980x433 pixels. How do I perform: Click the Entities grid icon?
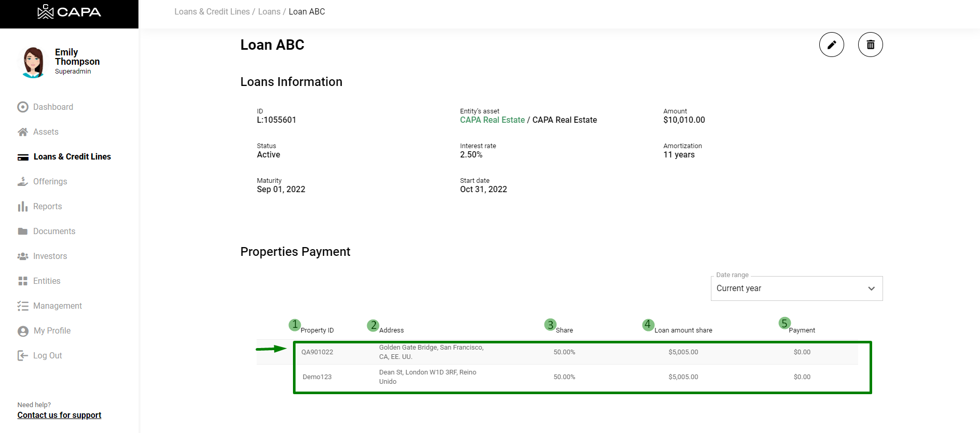(23, 281)
